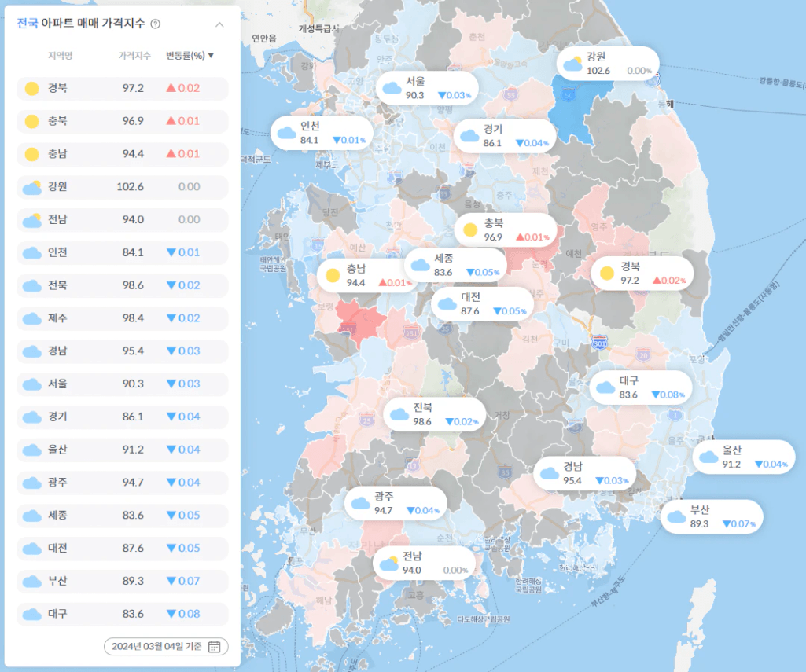Click the 광주 row cloud icon in list
Viewport: 806px width, 672px height.
coord(32,483)
